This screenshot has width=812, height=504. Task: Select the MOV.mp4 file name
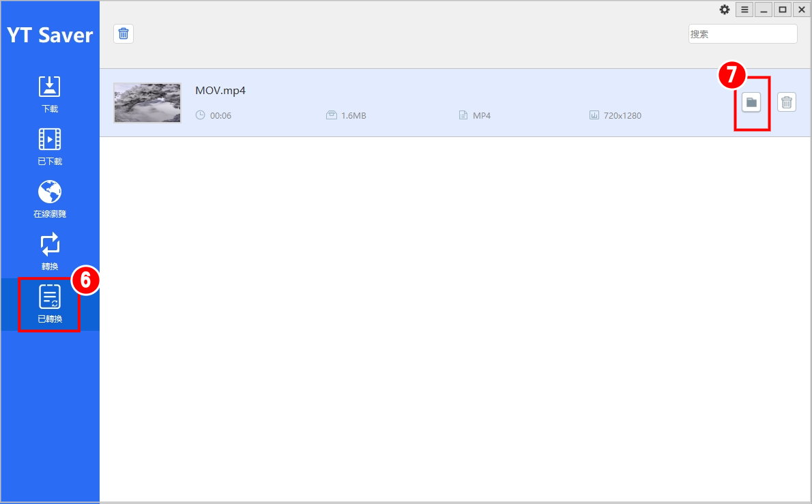pos(220,91)
